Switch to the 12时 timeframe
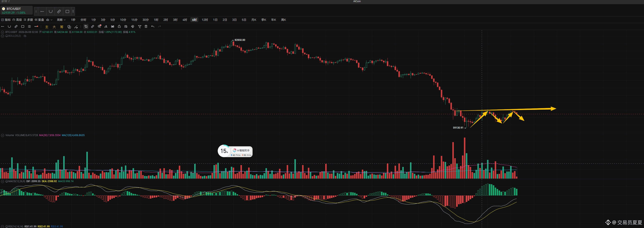Image resolution: width=644 pixels, height=228 pixels. pos(205,20)
